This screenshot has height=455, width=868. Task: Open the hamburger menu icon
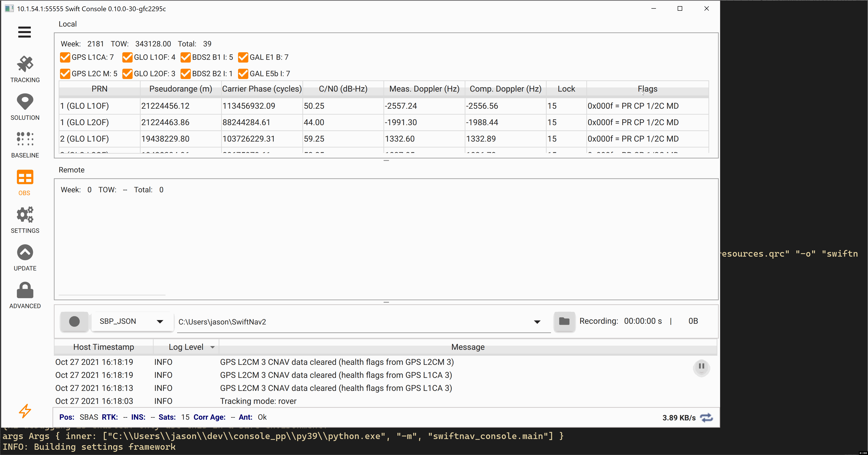(24, 32)
